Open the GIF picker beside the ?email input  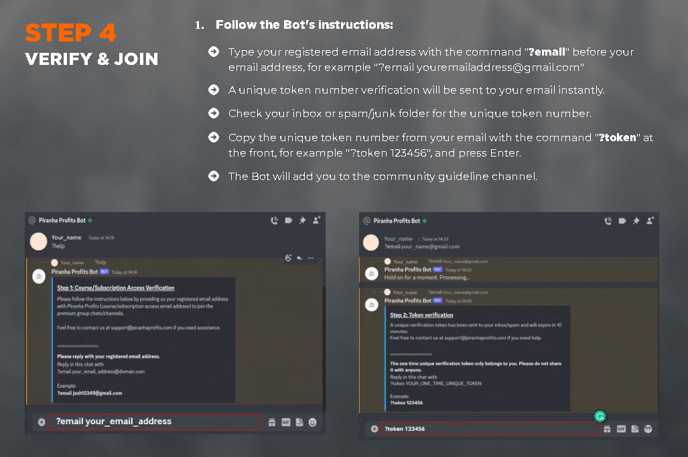(x=286, y=422)
